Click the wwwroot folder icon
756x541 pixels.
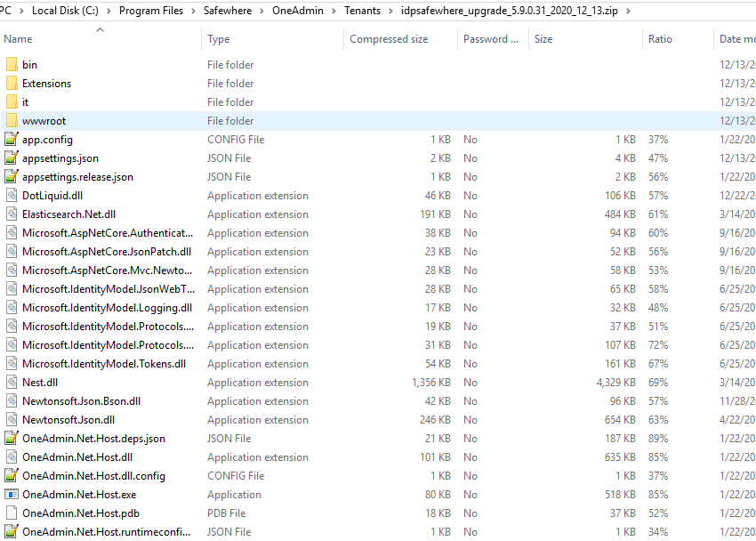(12, 121)
